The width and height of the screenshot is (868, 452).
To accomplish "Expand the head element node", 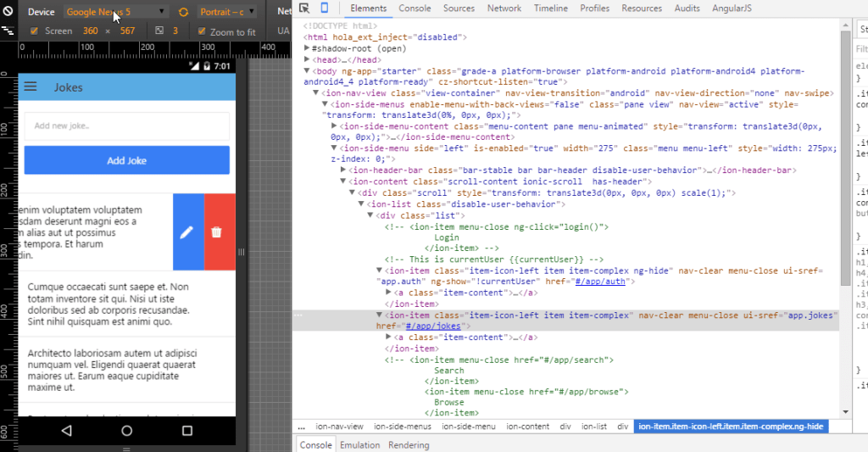I will [307, 60].
